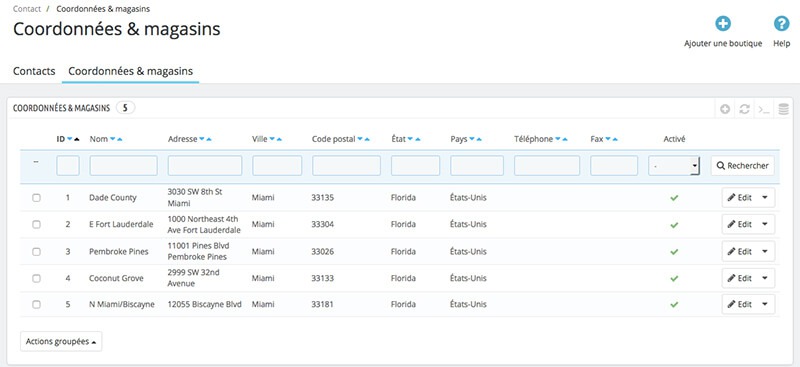800x367 pixels.
Task: Sort Ville column descending arrow
Action: pyautogui.click(x=272, y=139)
